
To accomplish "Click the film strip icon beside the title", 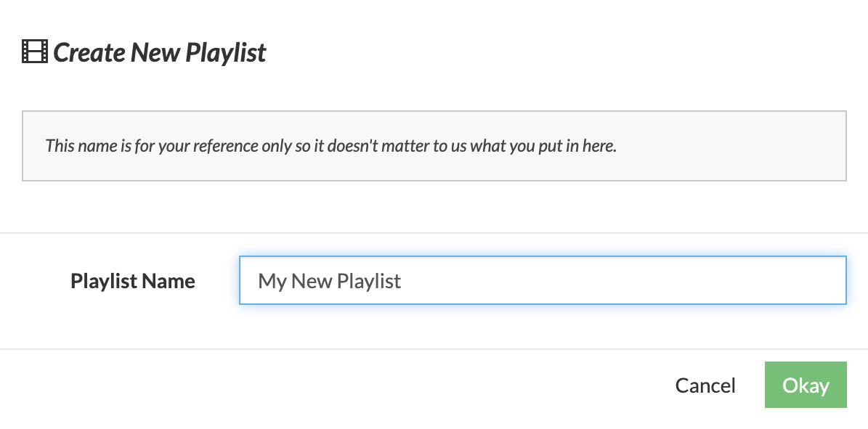I will coord(35,52).
